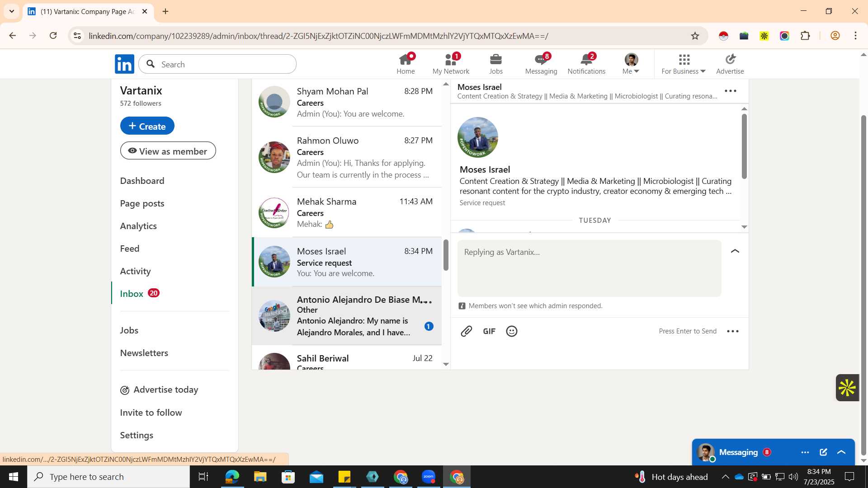Open browser extensions puzzle icon
Viewport: 868px width, 488px height.
pos(805,36)
